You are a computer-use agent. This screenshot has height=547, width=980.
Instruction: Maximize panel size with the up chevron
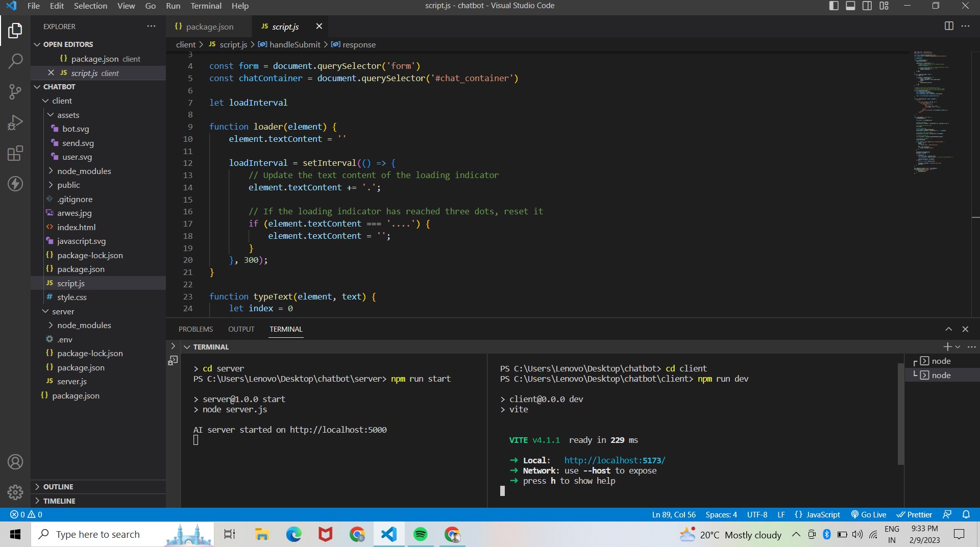click(948, 329)
